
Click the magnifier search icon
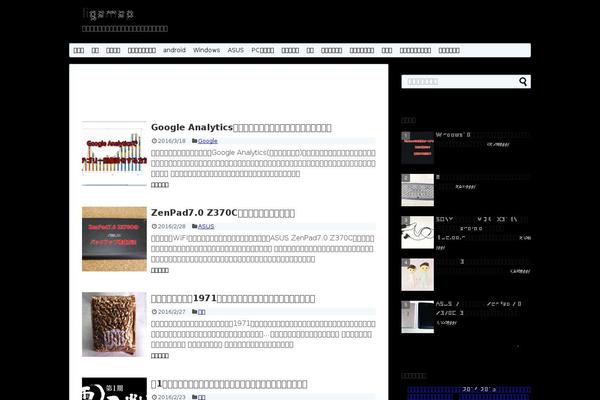coord(523,82)
